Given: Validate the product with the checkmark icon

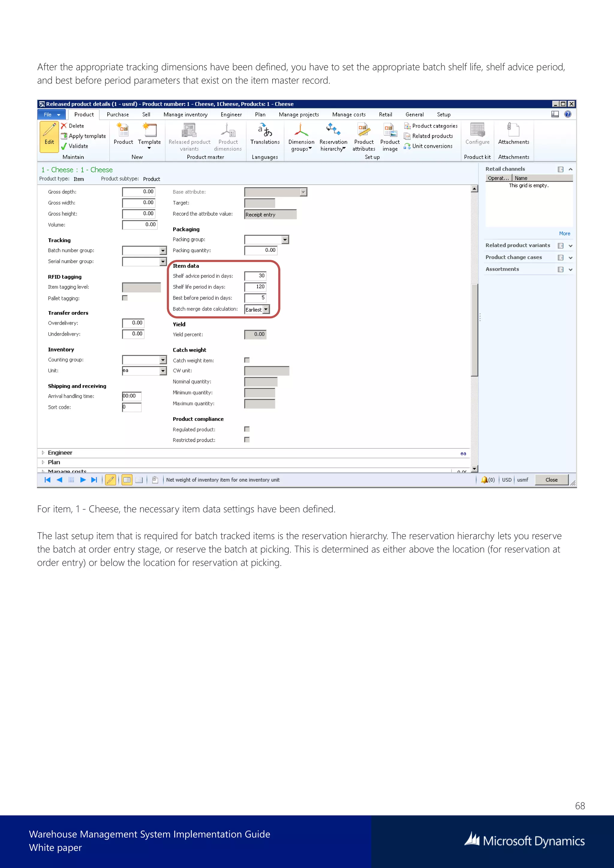Looking at the screenshot, I should (x=74, y=146).
